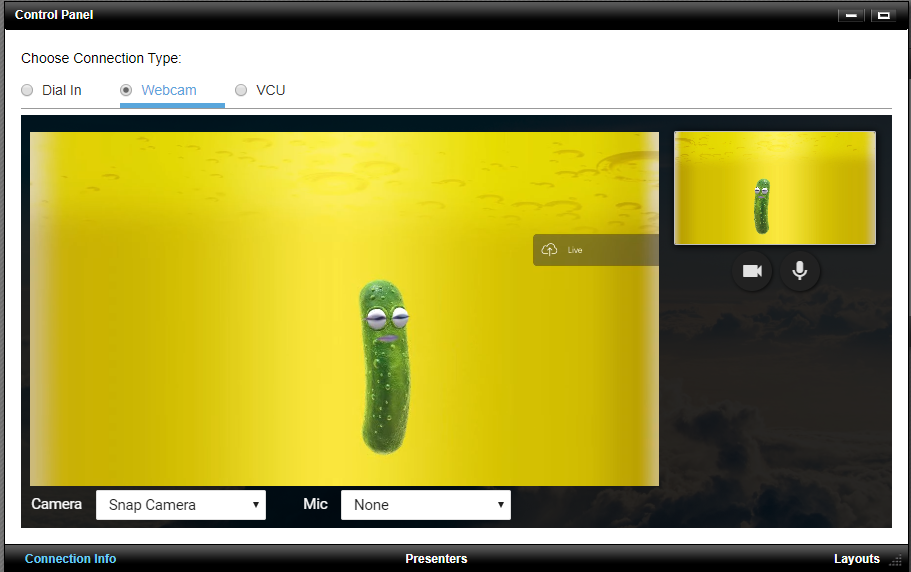
Task: Open the Camera dropdown showing Snap Camera
Action: click(181, 505)
